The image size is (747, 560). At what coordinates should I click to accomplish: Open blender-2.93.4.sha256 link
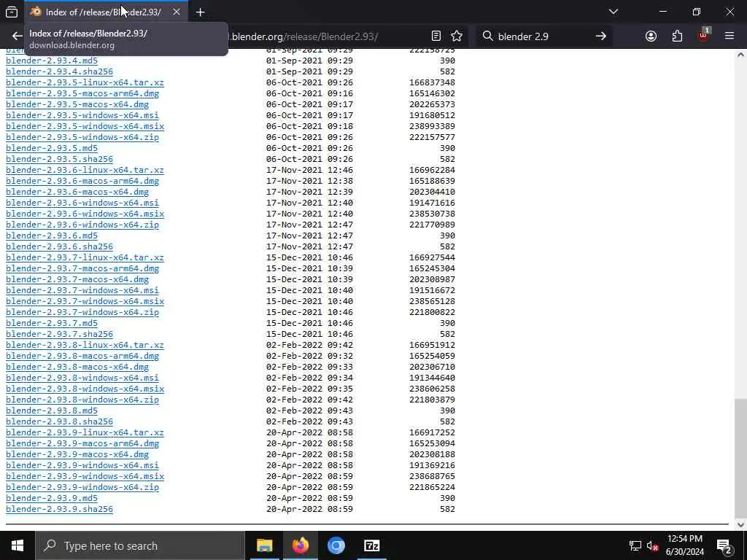(59, 71)
